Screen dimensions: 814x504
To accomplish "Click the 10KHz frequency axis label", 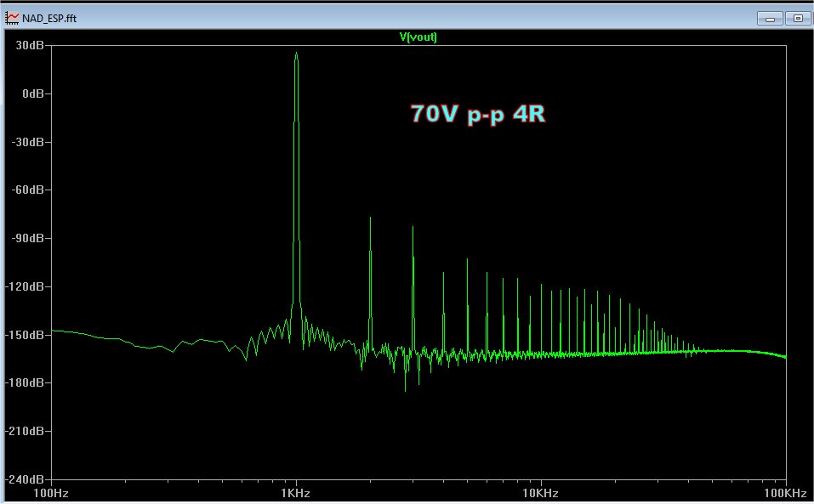I will point(540,493).
